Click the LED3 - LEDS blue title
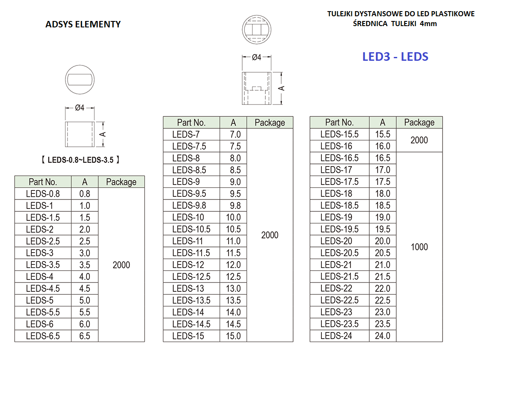Screen dimensions: 532x416 (x=395, y=57)
